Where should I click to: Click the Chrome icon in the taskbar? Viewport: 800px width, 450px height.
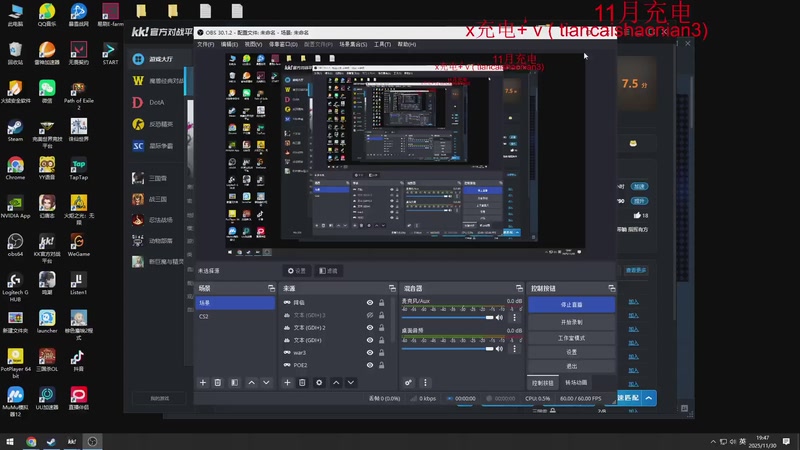click(31, 441)
